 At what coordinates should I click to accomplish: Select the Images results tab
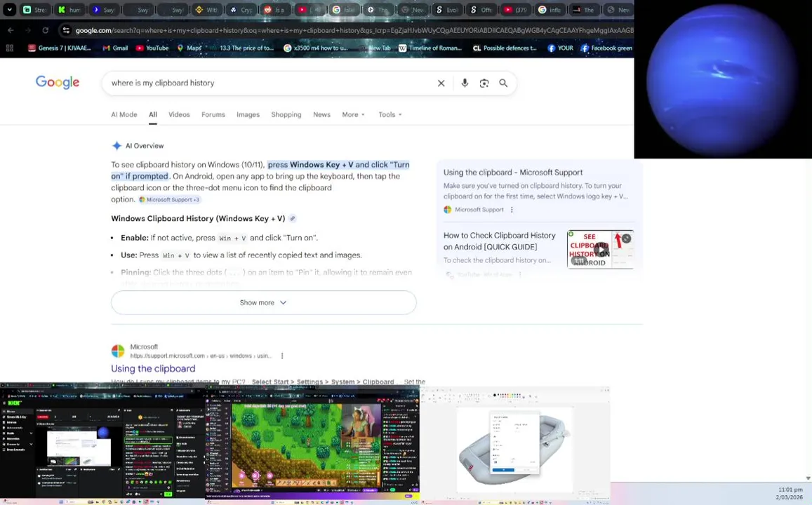pyautogui.click(x=248, y=115)
